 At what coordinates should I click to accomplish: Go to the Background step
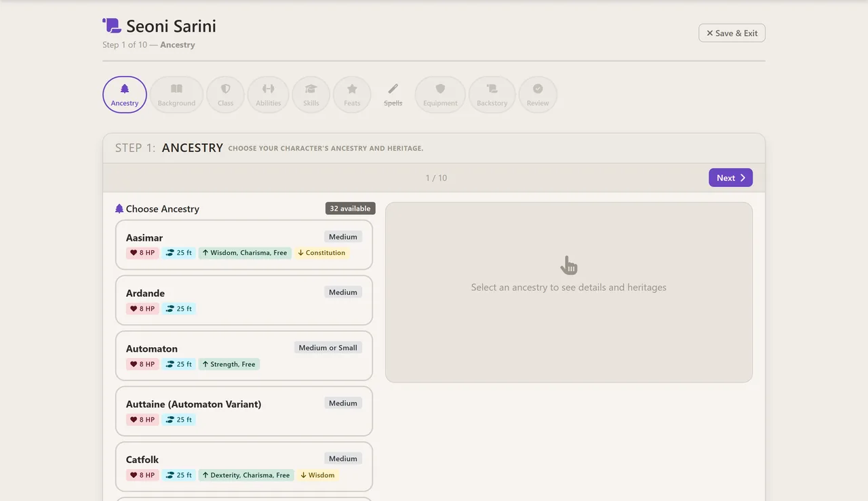coord(176,94)
